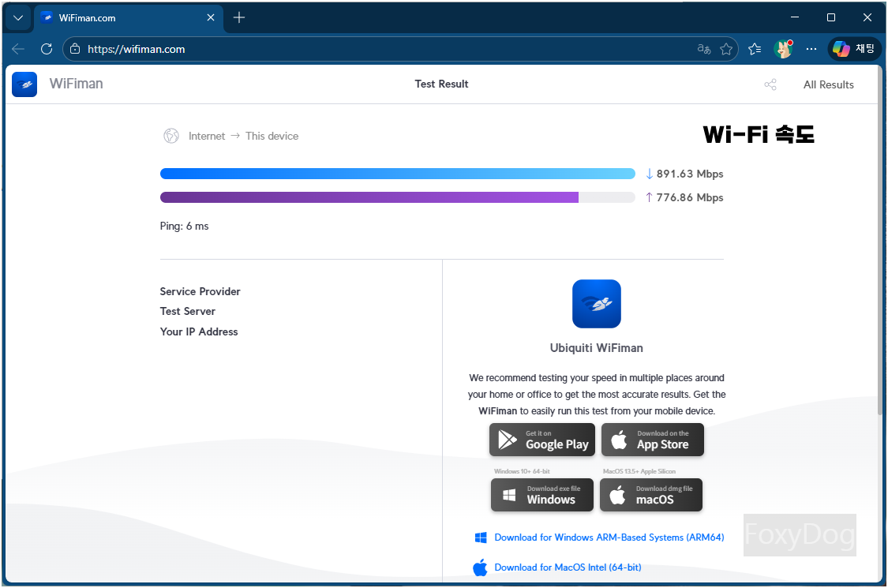Screen dimensions: 888x588
Task: Open Download for Windows ARM-Based Systems link
Action: [x=609, y=537]
